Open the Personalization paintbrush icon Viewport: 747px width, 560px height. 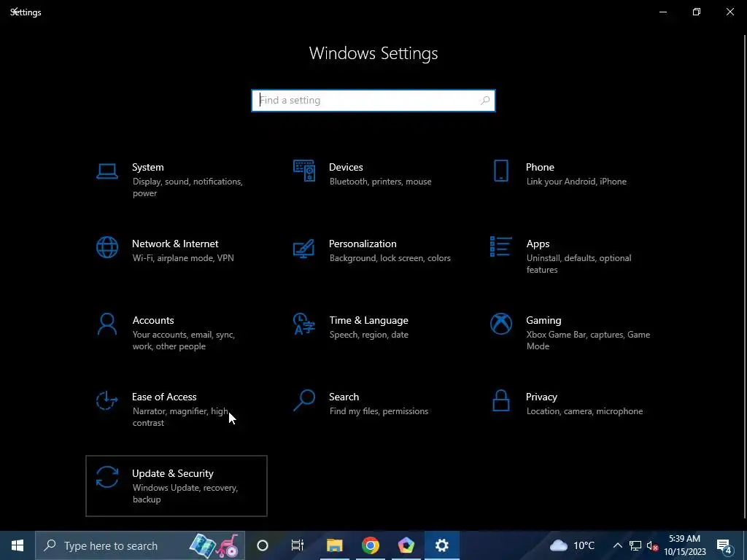304,248
